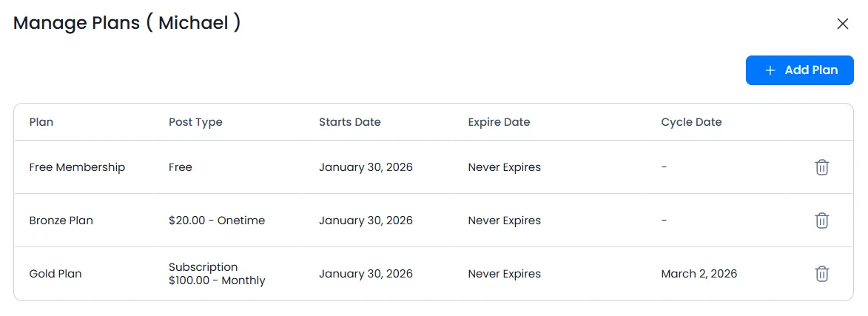Click the Cycle Date column header
Viewport: 868px width, 316px height.
click(x=691, y=122)
